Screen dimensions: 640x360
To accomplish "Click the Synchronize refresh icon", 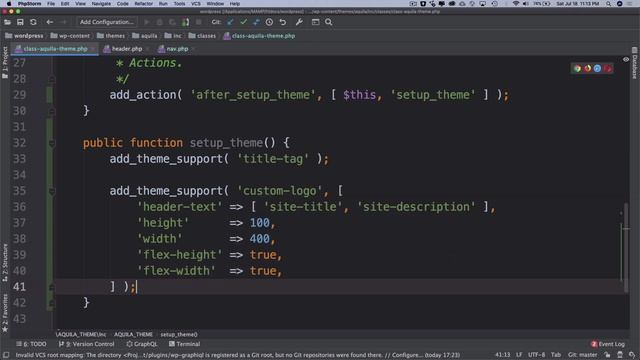I will (33, 22).
